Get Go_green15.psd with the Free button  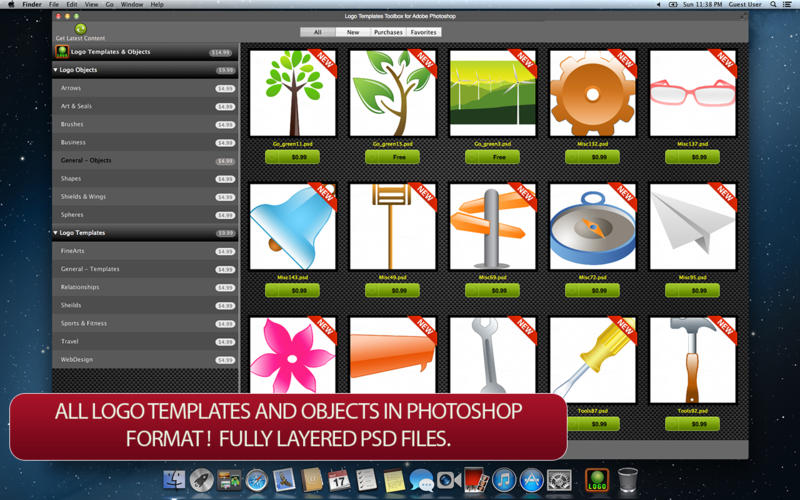(x=392, y=157)
